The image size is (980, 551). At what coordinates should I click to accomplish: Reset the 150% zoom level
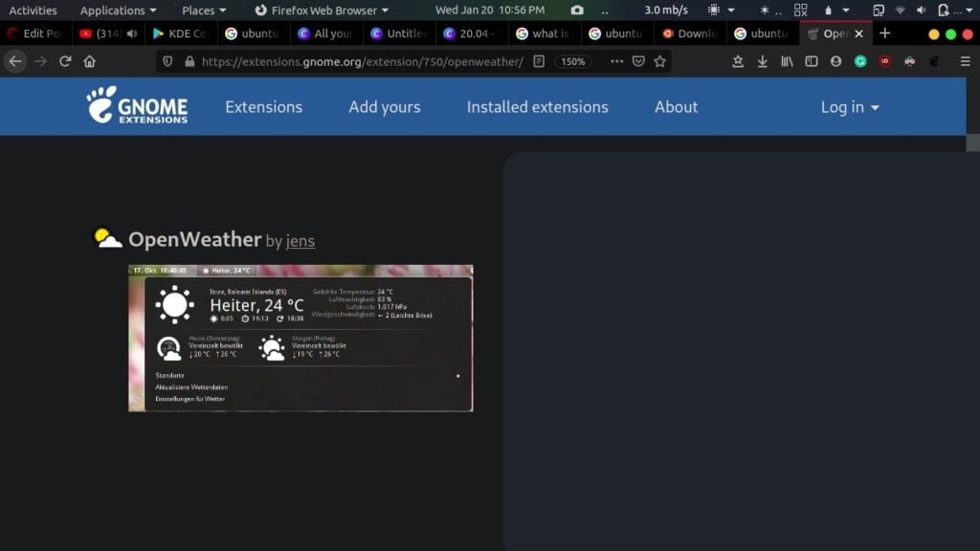coord(572,61)
